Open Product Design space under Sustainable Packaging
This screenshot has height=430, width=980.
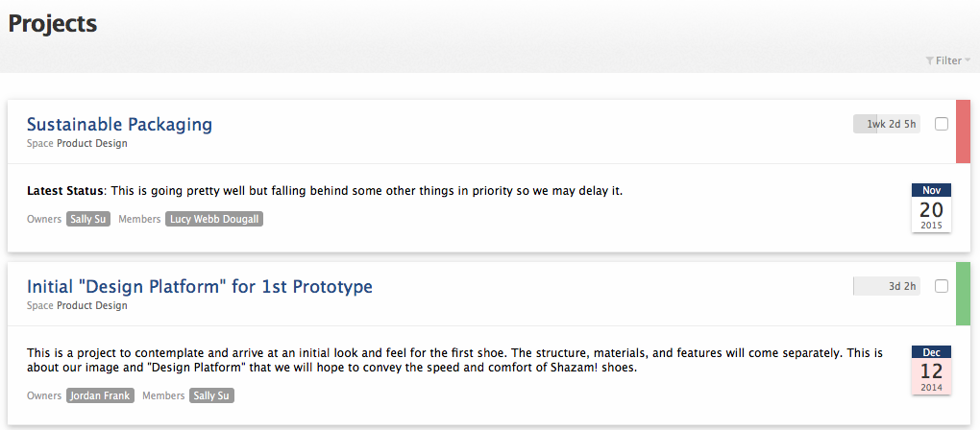point(91,144)
